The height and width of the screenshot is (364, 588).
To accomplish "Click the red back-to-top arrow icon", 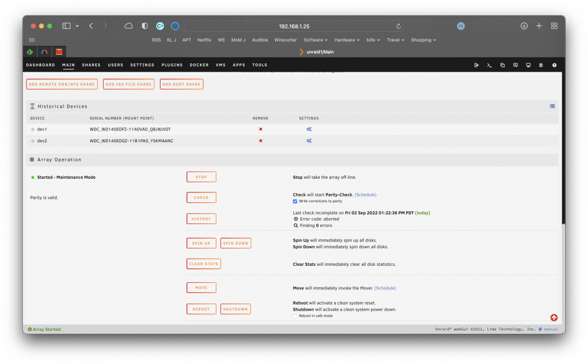I will [554, 318].
